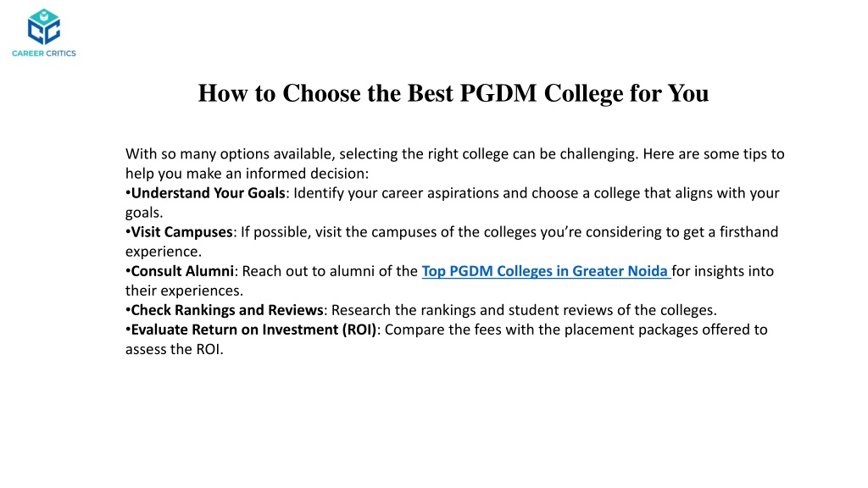Open the Top PGDM Colleges in Greater Noida link
The width and height of the screenshot is (868, 488).
(x=546, y=271)
